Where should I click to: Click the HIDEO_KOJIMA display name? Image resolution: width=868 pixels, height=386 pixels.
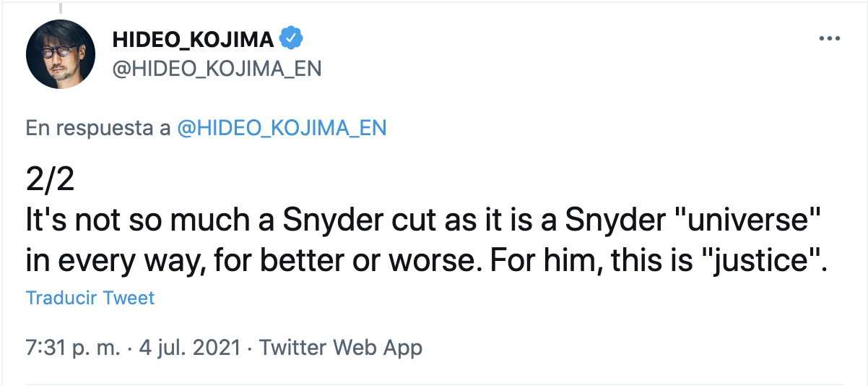193,40
